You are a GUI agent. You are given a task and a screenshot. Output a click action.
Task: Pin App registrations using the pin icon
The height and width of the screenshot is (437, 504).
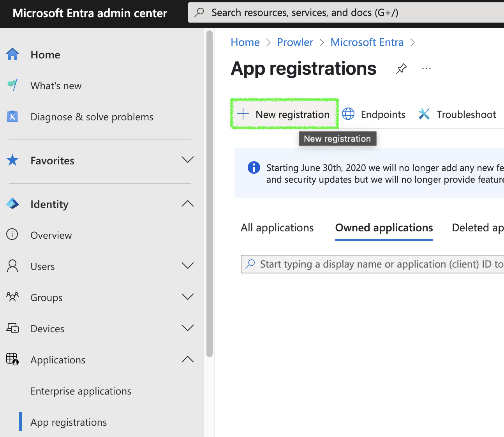click(401, 69)
